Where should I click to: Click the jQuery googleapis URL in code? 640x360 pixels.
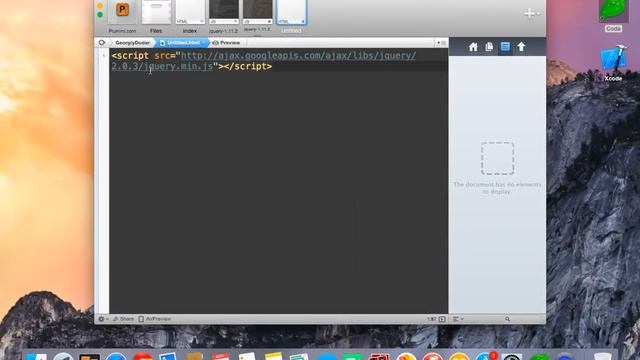point(264,61)
